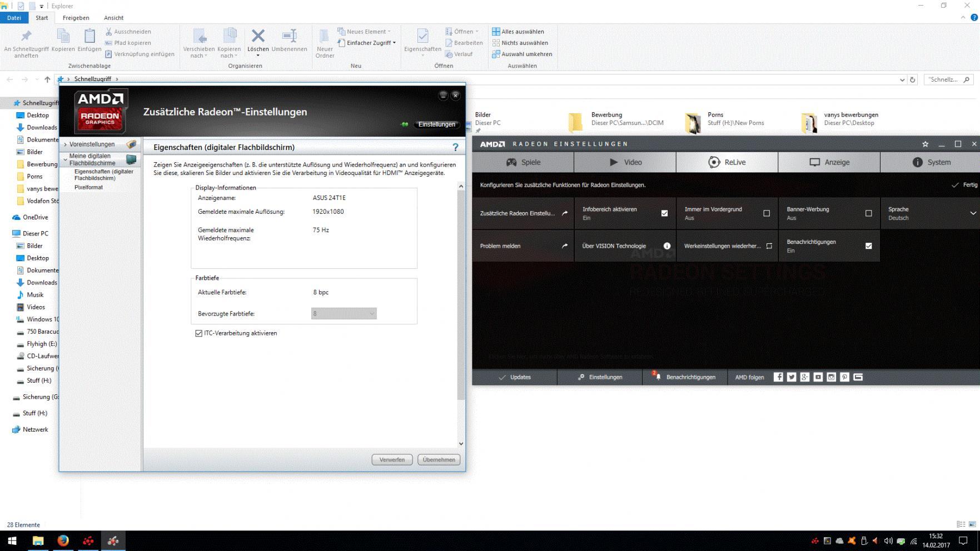Open the help question mark icon

[455, 147]
